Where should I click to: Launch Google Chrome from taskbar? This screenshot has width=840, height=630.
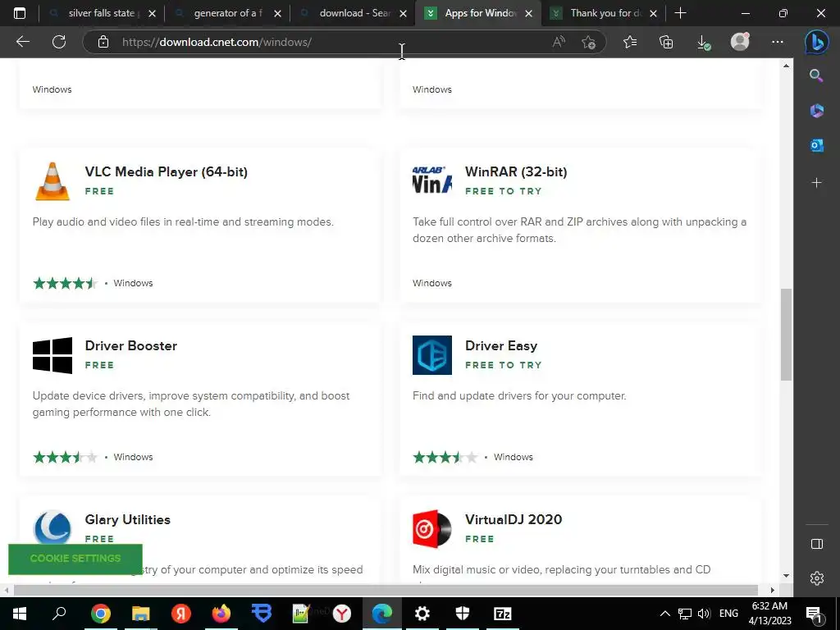[100, 614]
